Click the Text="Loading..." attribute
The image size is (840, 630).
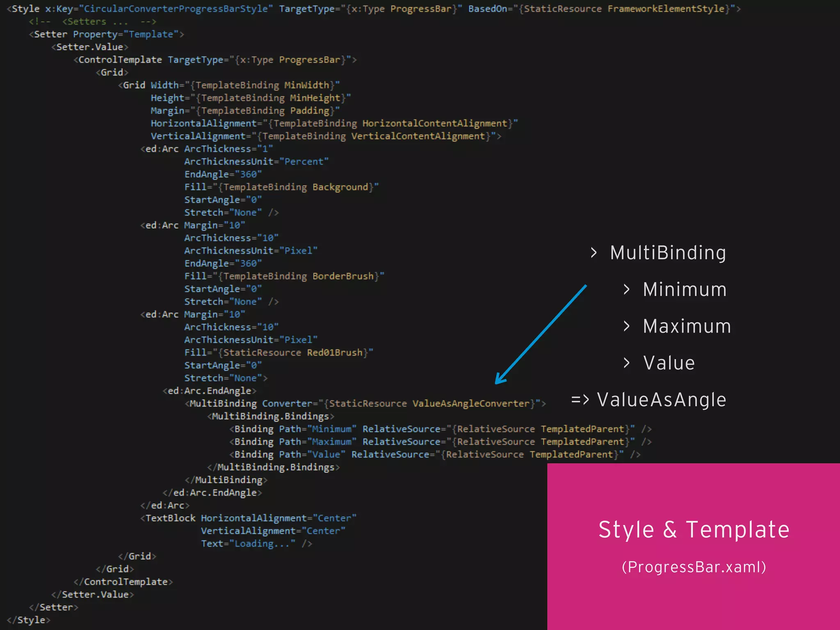tap(248, 543)
